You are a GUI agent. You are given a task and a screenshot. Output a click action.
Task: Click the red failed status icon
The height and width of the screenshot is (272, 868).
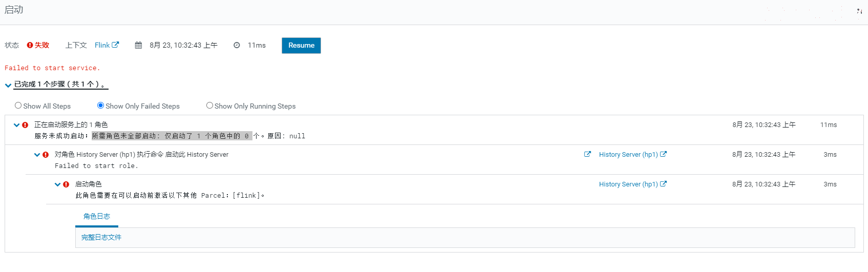30,45
